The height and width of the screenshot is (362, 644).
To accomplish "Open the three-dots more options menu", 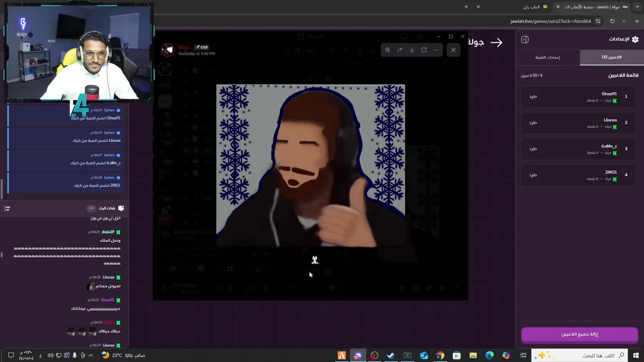I will point(436,50).
